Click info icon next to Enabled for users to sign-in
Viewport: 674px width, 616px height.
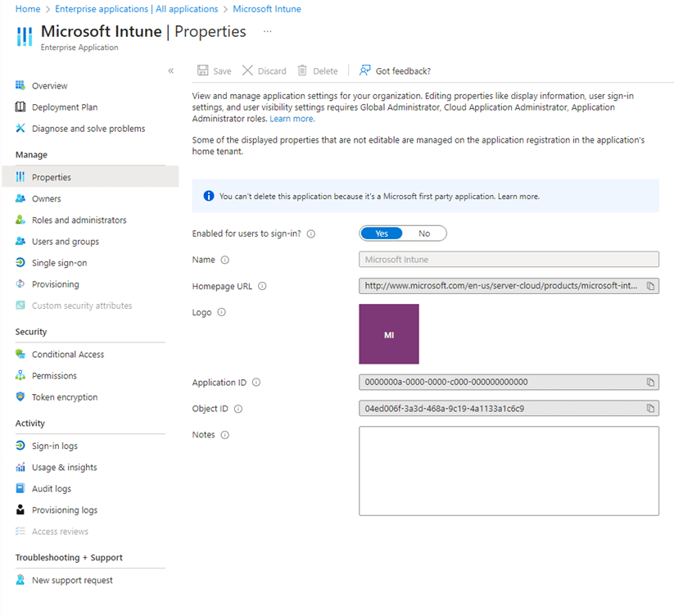[x=310, y=233]
